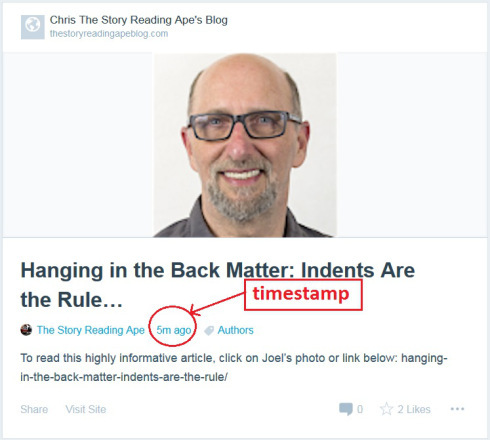The image size is (490, 440).
Task: Click the 2 Likes label
Action: (x=414, y=409)
